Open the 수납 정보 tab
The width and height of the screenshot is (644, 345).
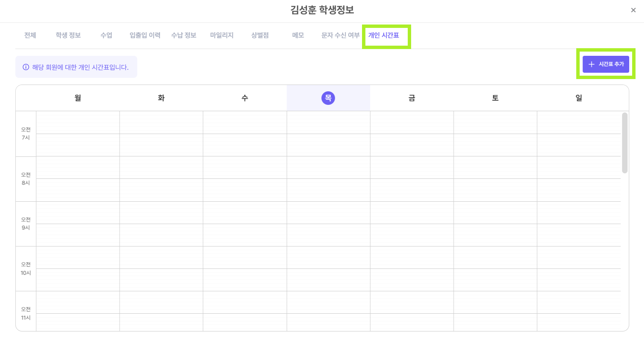click(183, 36)
